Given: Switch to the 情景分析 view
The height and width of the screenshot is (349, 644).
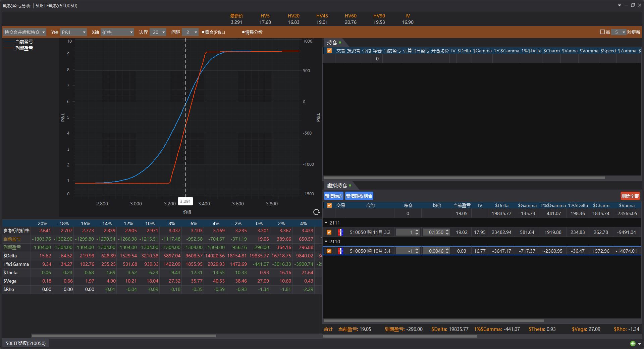Looking at the screenshot, I should coord(252,32).
